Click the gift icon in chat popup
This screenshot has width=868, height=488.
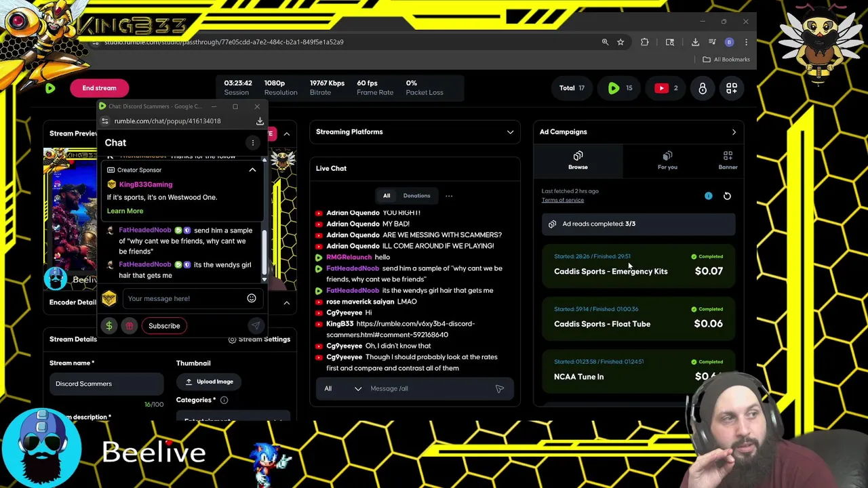(130, 326)
